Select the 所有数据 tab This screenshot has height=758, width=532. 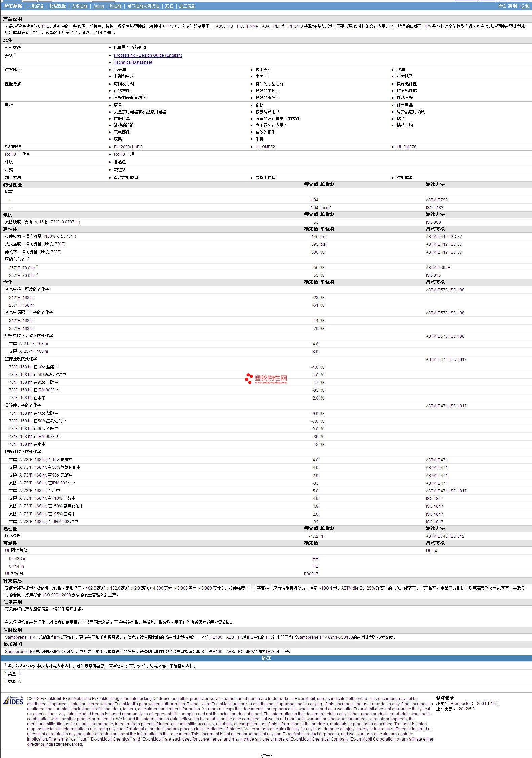(13, 6)
